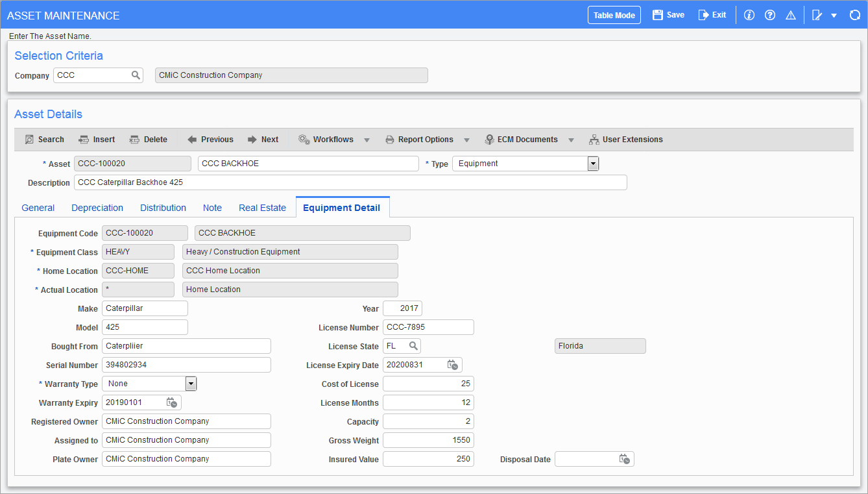Expand the Type dropdown
This screenshot has height=494, width=868.
click(592, 163)
